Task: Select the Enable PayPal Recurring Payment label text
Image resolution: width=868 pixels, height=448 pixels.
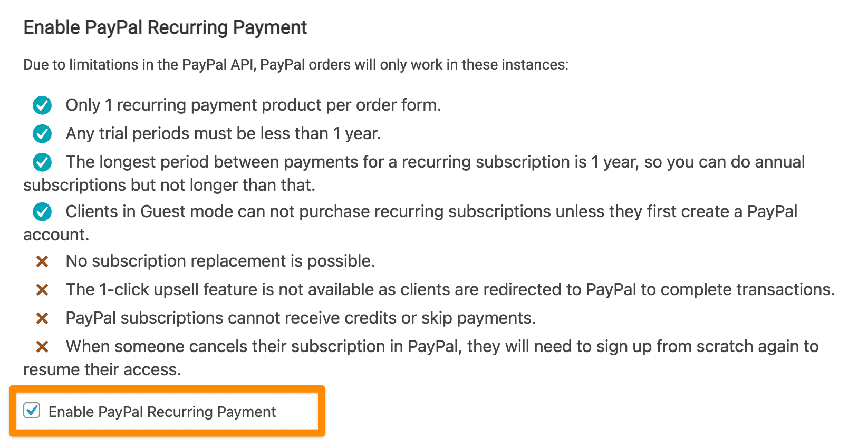Action: click(x=161, y=412)
